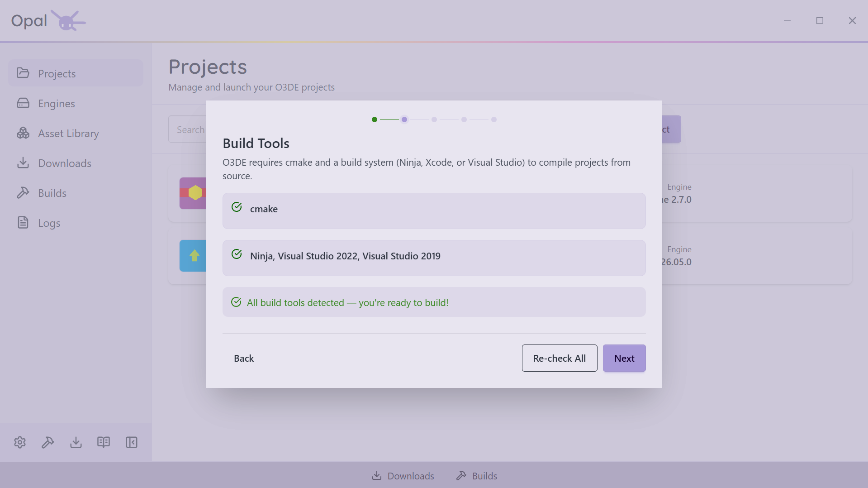The image size is (868, 488).
Task: Click the Re-check All button
Action: pos(560,358)
